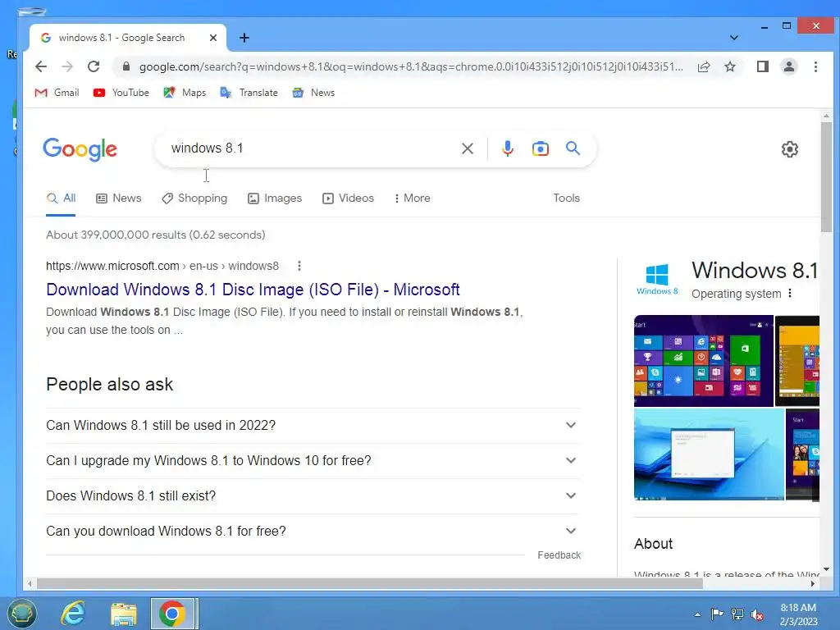This screenshot has width=840, height=630.
Task: Submit search with the magnifier icon
Action: pos(573,148)
